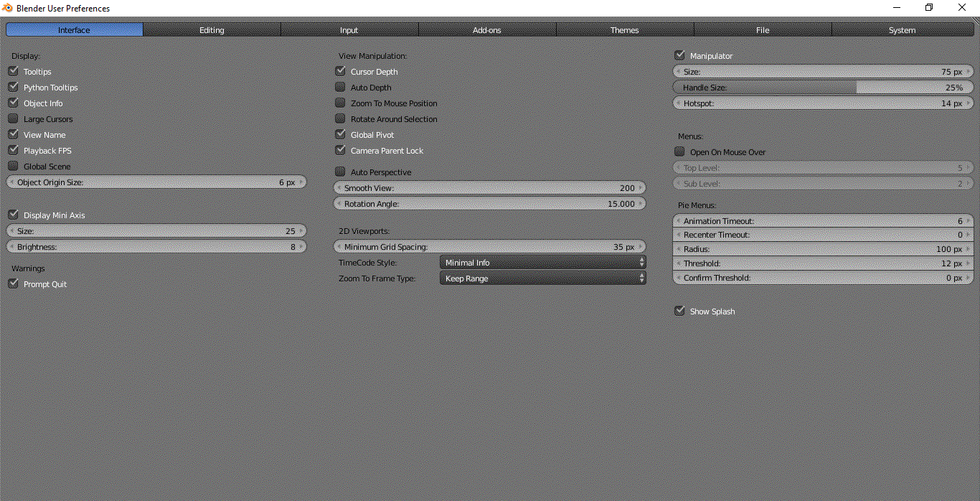Open the Themes tab

pos(624,30)
